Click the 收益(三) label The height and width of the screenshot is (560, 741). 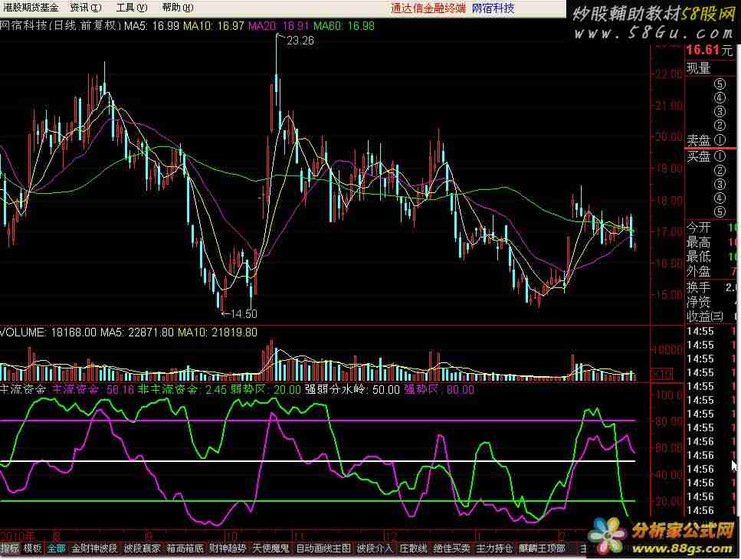[x=705, y=316]
